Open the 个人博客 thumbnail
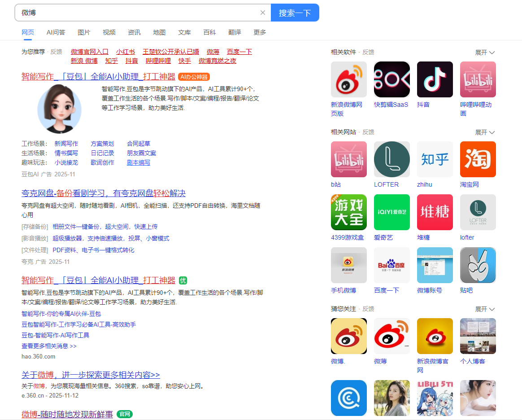Viewport: 522px width, 420px height. (x=478, y=336)
